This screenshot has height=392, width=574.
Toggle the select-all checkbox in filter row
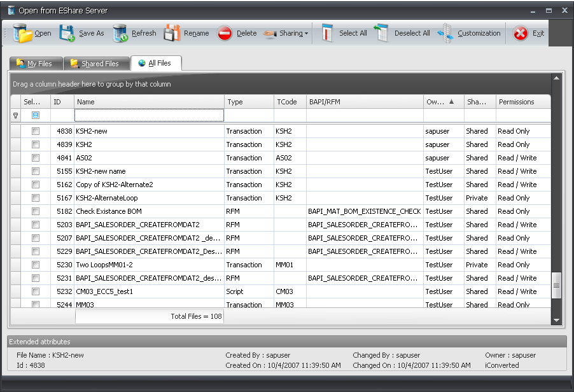tap(36, 115)
